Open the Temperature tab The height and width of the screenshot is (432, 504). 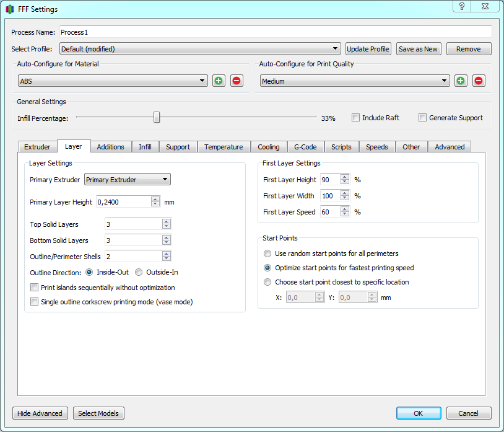pyautogui.click(x=224, y=147)
